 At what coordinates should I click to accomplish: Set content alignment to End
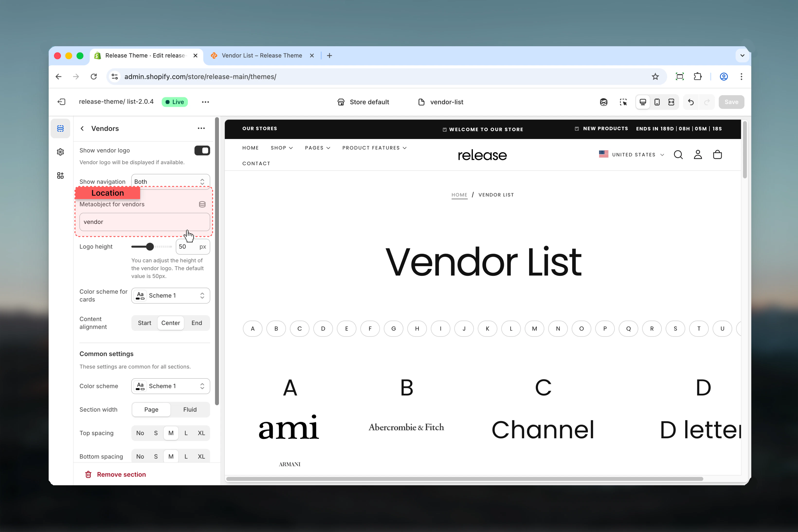point(197,323)
